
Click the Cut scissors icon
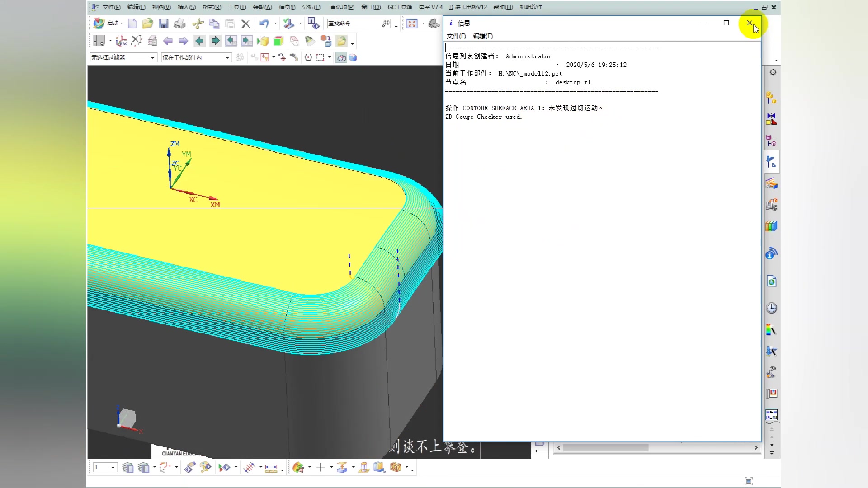pos(198,23)
